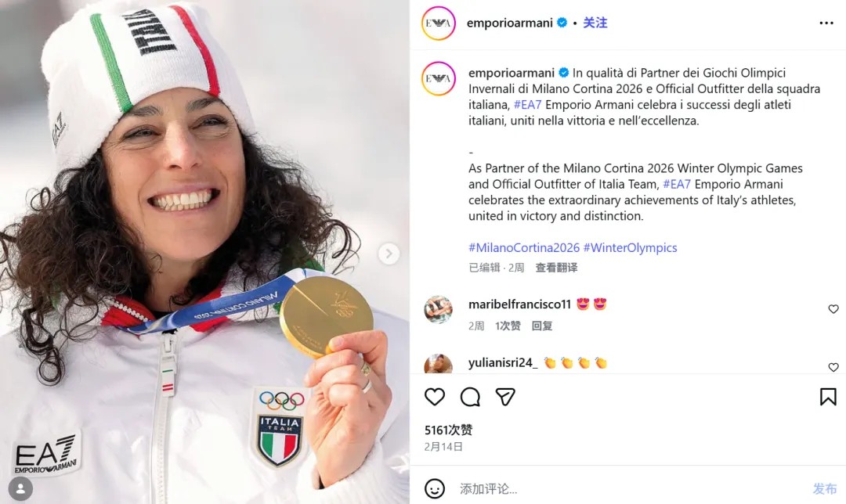View the 5161次赞 likes list
Viewport: 846px width, 504px height.
click(448, 430)
